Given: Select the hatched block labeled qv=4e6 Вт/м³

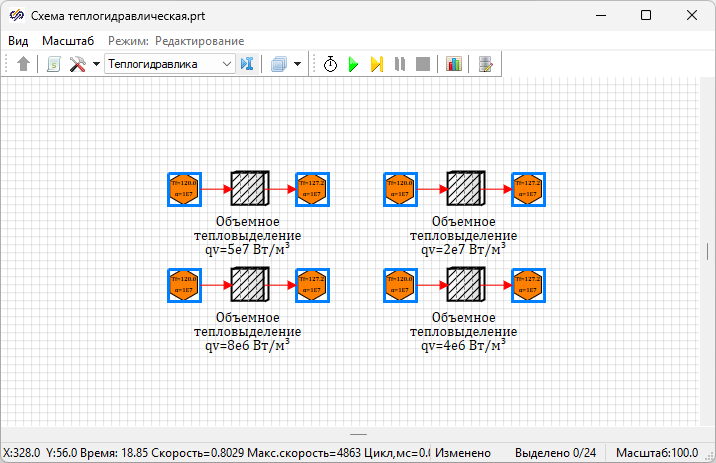Looking at the screenshot, I should pyautogui.click(x=465, y=286).
